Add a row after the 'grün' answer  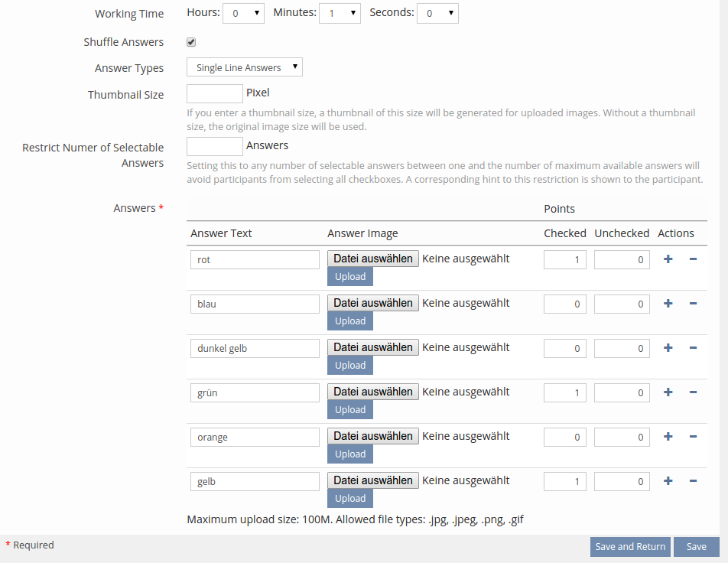point(668,392)
